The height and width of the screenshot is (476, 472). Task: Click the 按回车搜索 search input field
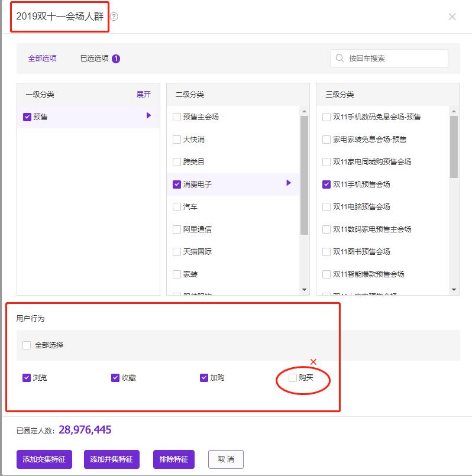tap(394, 59)
